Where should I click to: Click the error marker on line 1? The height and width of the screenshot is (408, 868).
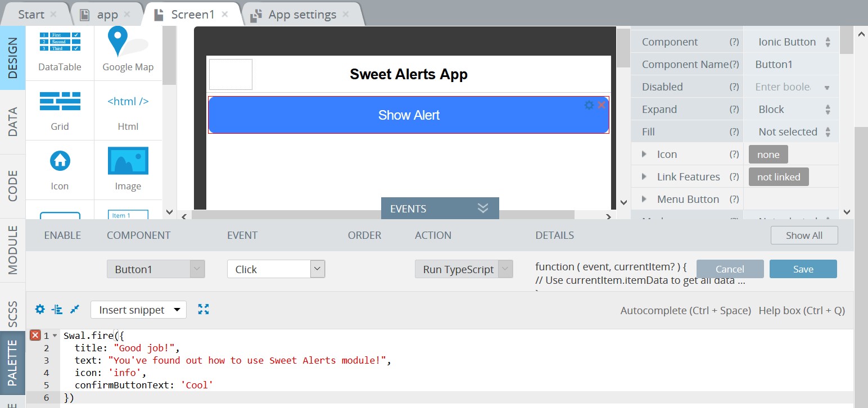pyautogui.click(x=35, y=336)
